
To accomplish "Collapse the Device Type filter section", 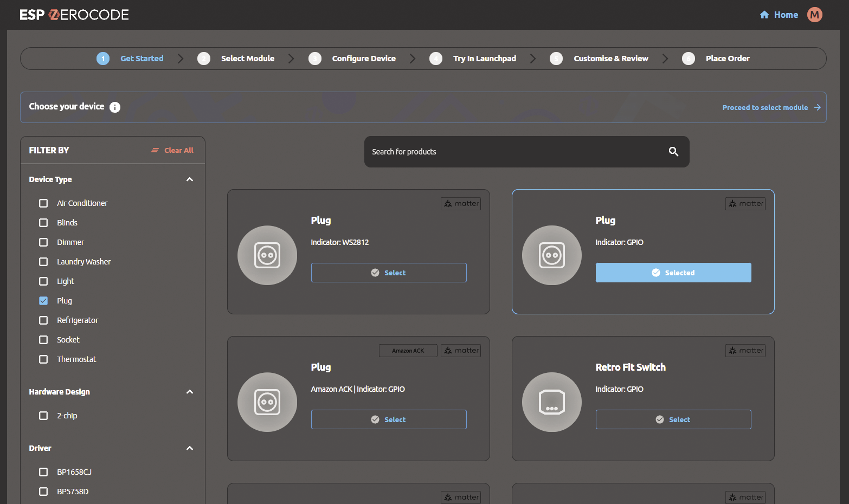I will (190, 179).
